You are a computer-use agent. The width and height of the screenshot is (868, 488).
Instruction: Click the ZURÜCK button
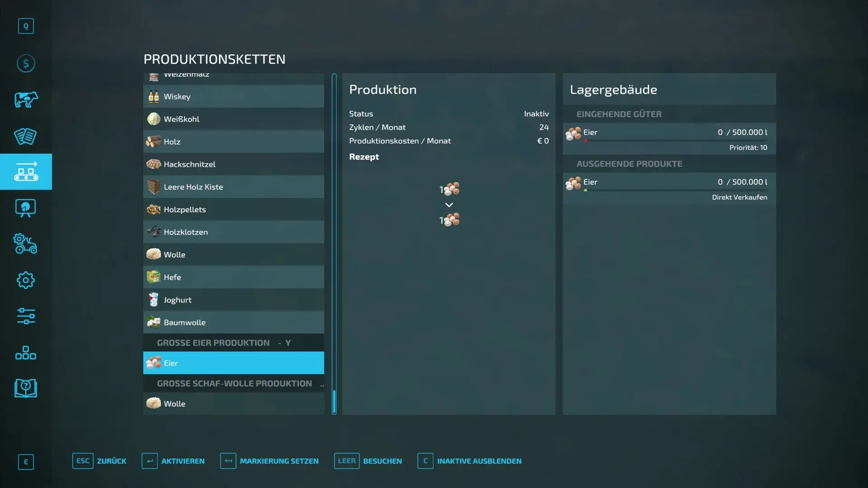(99, 461)
